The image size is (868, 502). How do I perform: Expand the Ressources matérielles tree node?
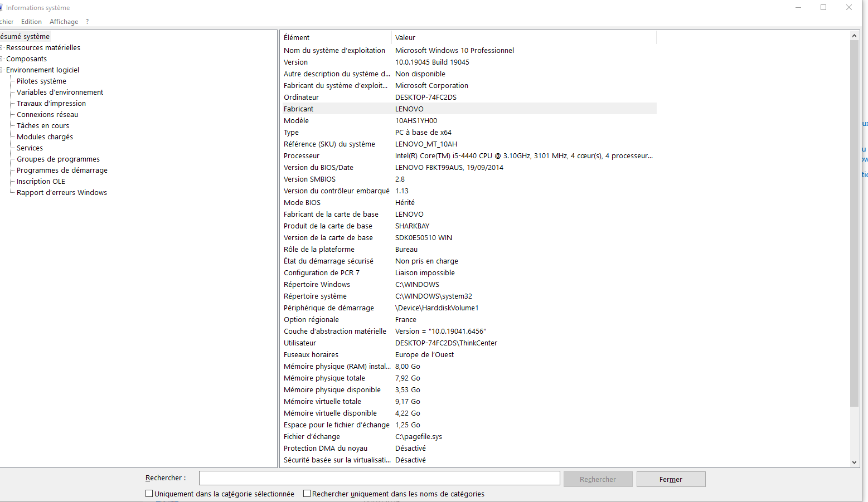click(x=2, y=48)
